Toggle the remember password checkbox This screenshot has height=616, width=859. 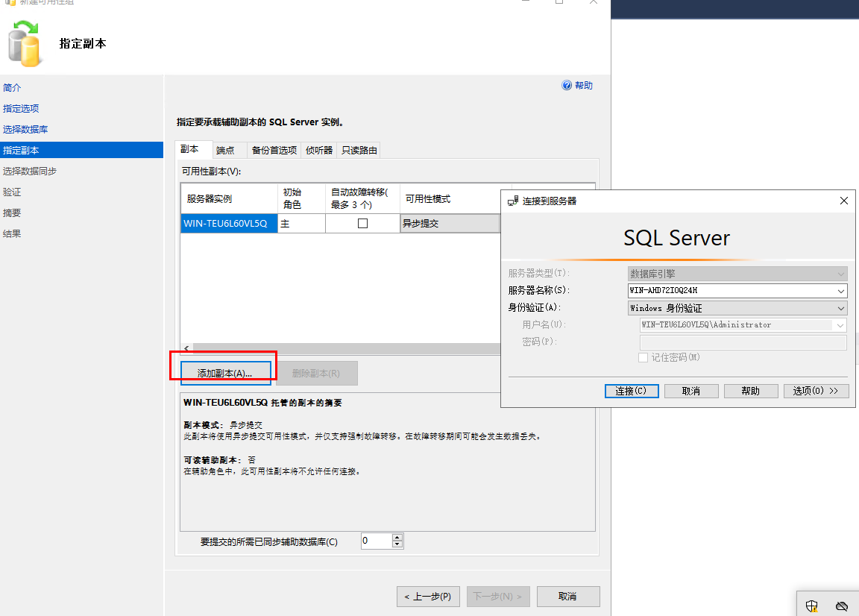[644, 357]
